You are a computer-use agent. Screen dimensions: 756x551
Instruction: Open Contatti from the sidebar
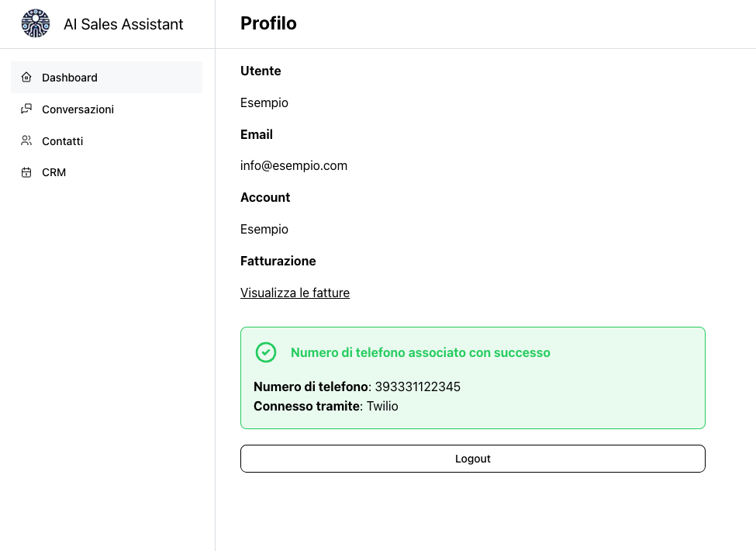(106, 141)
